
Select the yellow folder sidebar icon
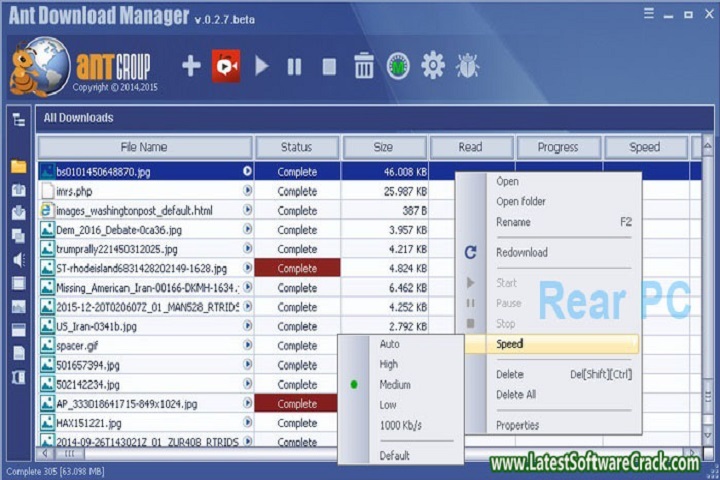19,166
